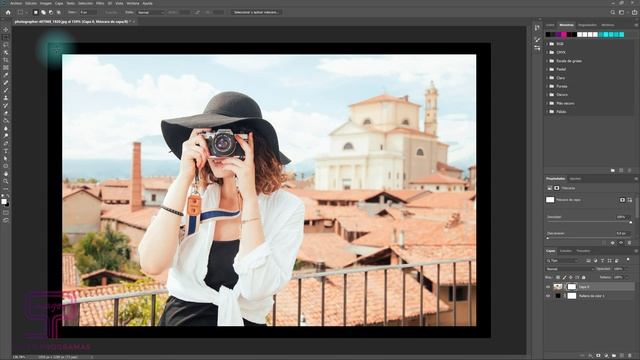Screen dimensions: 640x360
Task: Select the Capa 0 layer mask thumbnail
Action: [572, 287]
